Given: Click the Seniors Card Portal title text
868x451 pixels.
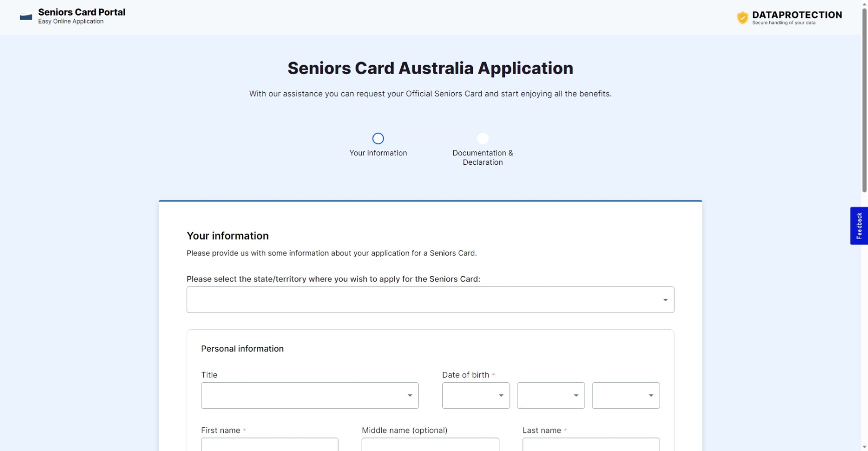Looking at the screenshot, I should 82,12.
